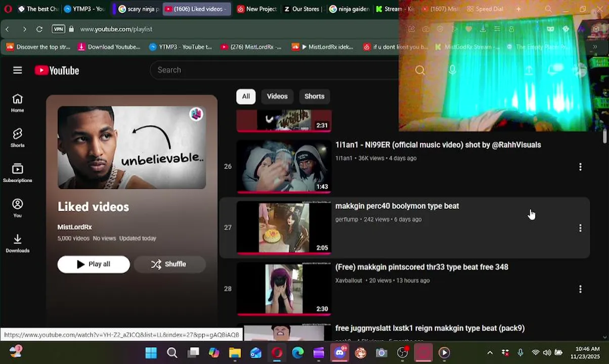Open the Windows Start menu
609x364 pixels.
151,353
